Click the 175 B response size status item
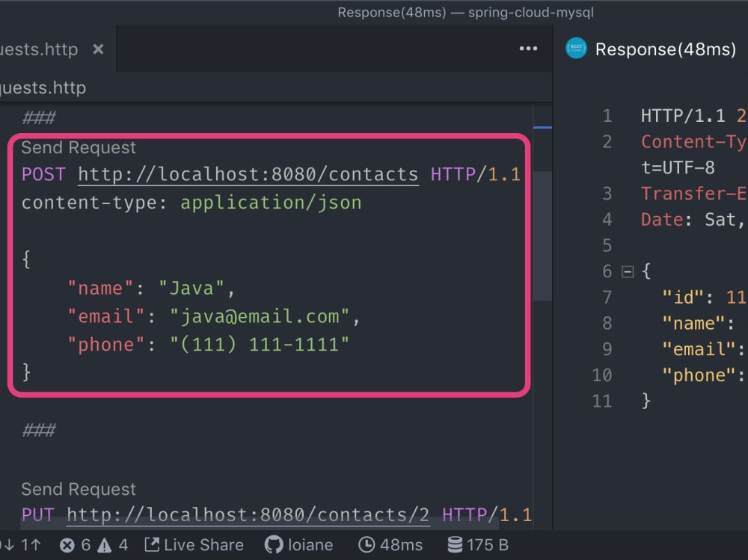748x560 pixels. pos(478,545)
